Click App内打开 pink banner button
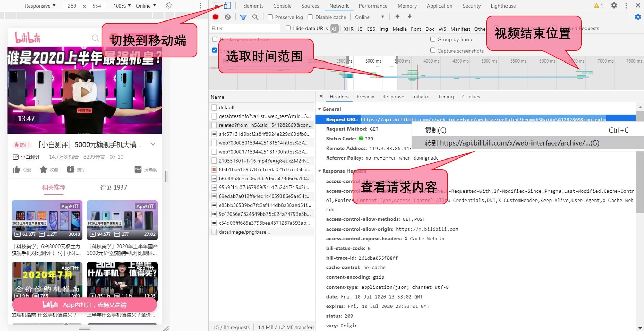The width and height of the screenshot is (644, 331). click(84, 305)
